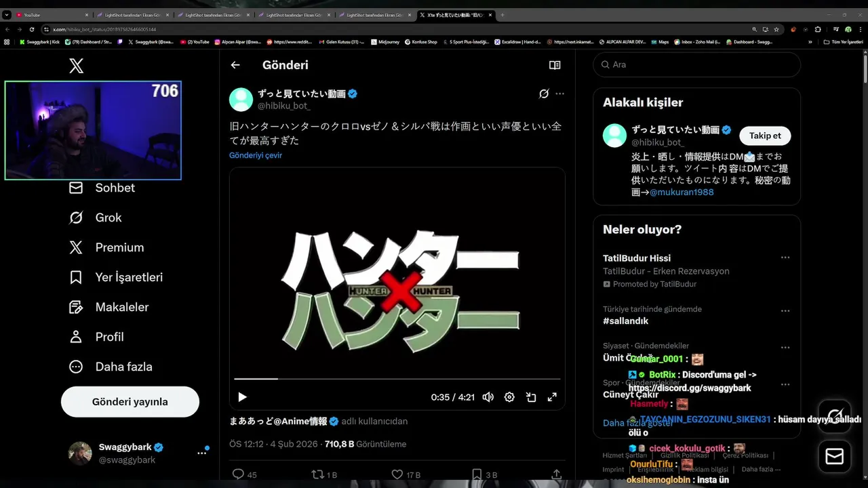Image resolution: width=868 pixels, height=488 pixels.
Task: Open the @mukuran1988 mention link
Action: [682, 192]
